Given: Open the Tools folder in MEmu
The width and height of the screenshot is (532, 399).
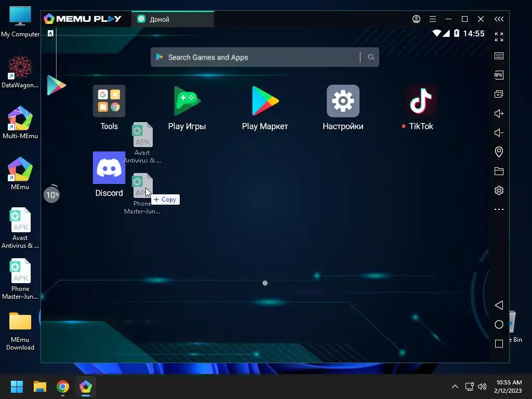Looking at the screenshot, I should (109, 101).
